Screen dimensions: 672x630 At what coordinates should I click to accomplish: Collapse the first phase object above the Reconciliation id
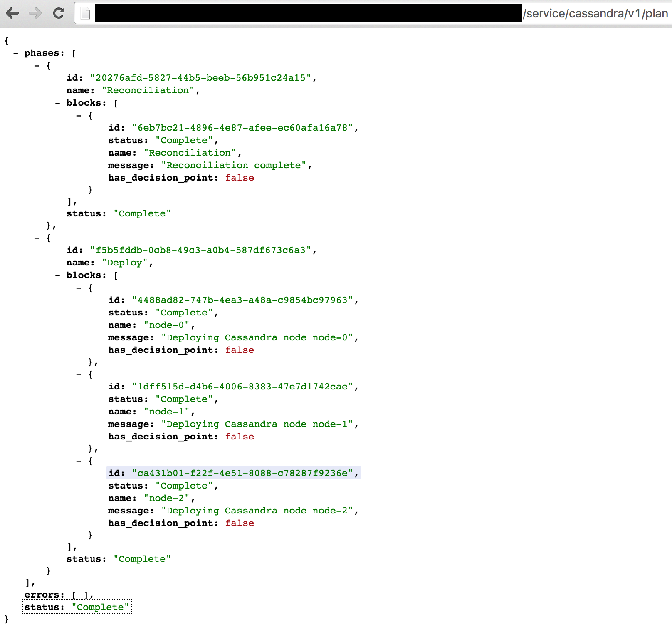click(x=37, y=66)
